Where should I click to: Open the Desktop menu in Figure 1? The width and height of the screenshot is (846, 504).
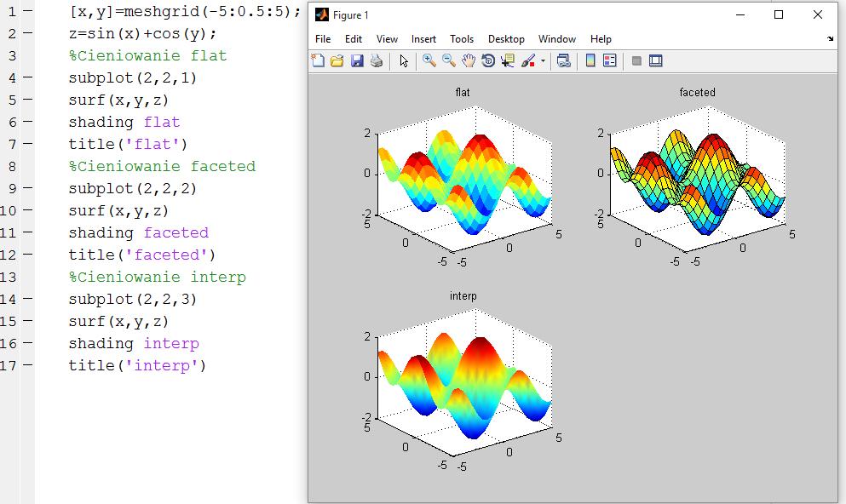tap(506, 39)
